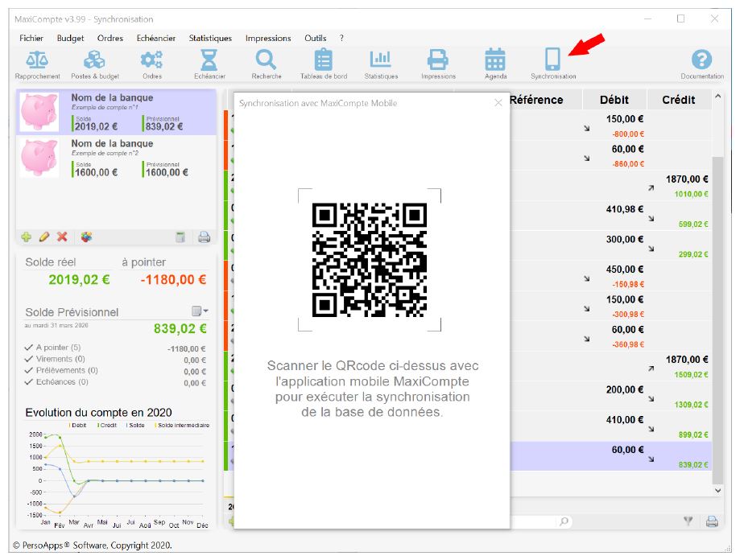
Task: Select the 410,00 € debit cell
Action: pyautogui.click(x=625, y=420)
